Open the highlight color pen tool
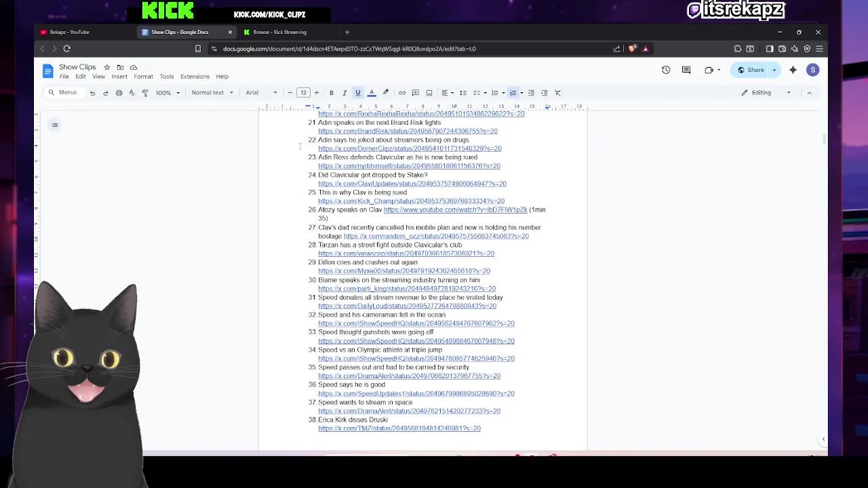 click(385, 93)
